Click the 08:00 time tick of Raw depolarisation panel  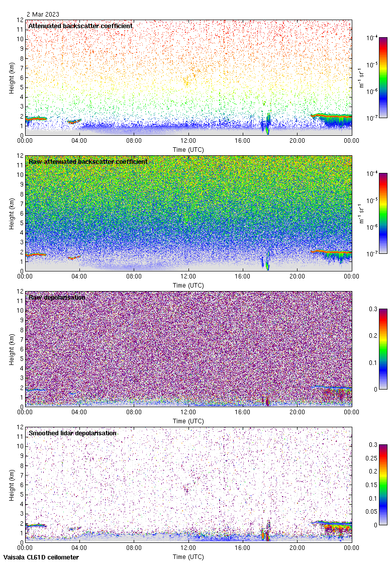[x=134, y=412]
